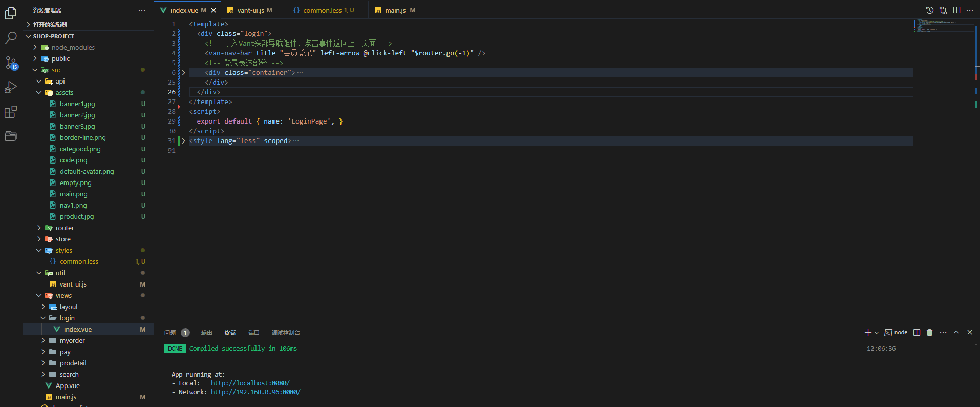
Task: Open the Run and Debug view
Action: (x=11, y=87)
